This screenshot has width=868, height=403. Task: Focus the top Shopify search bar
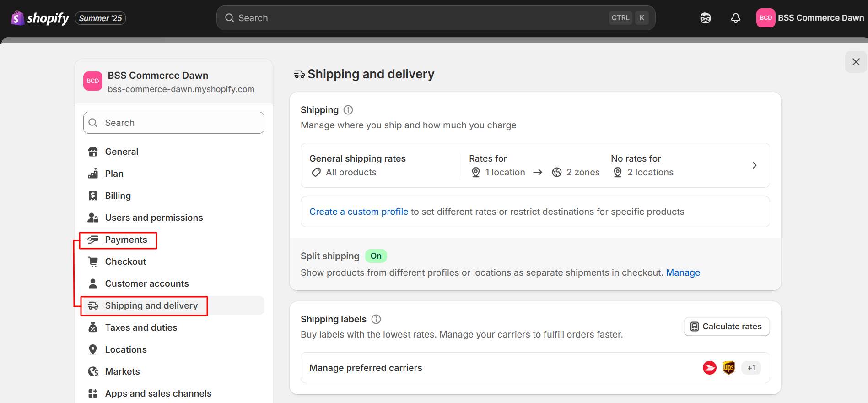(436, 18)
